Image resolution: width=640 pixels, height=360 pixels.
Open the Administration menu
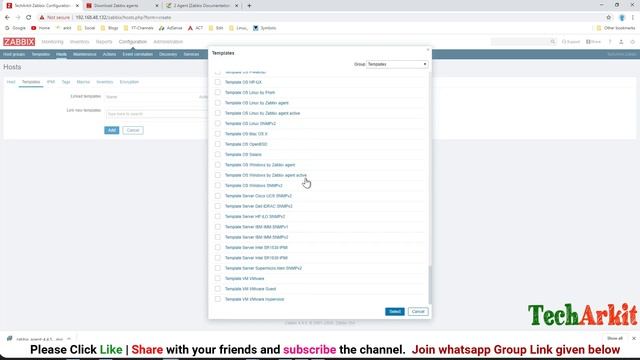click(168, 42)
